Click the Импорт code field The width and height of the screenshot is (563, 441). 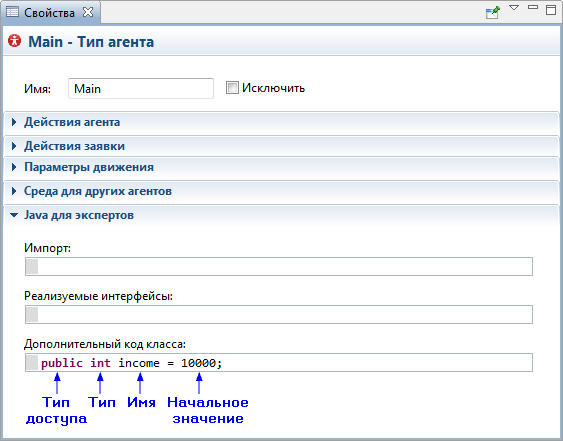coord(279,266)
